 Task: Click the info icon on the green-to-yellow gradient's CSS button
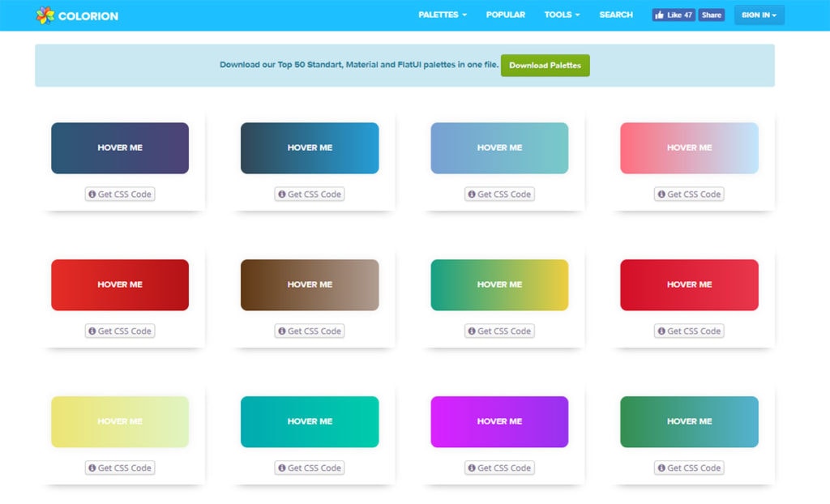click(472, 331)
